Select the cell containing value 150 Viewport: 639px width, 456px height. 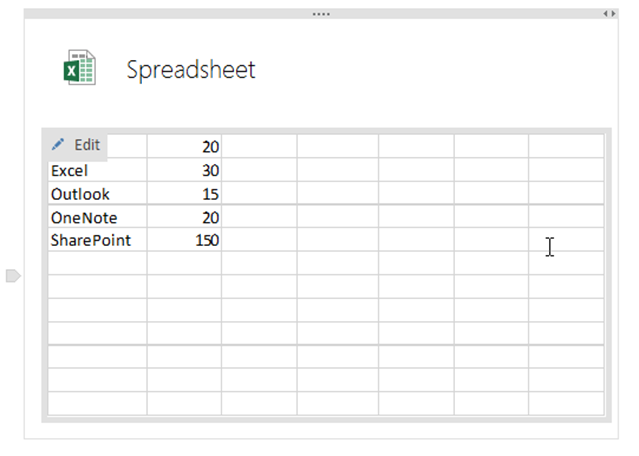(184, 240)
